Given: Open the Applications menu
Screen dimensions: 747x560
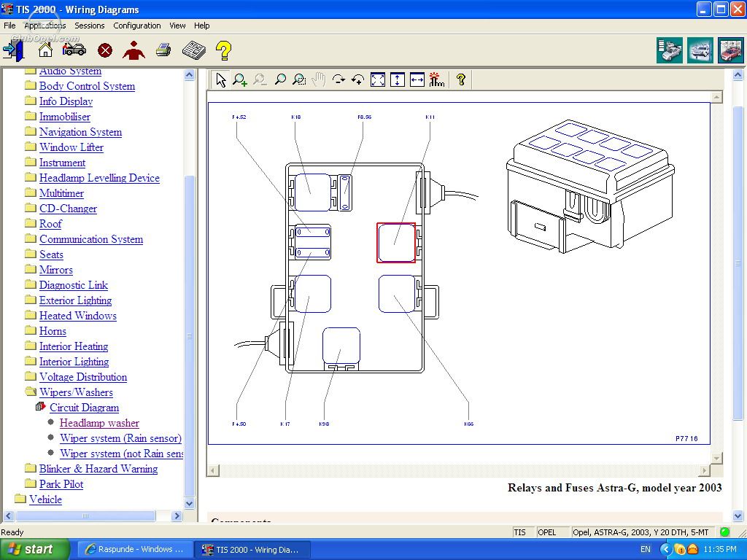Looking at the screenshot, I should point(44,26).
